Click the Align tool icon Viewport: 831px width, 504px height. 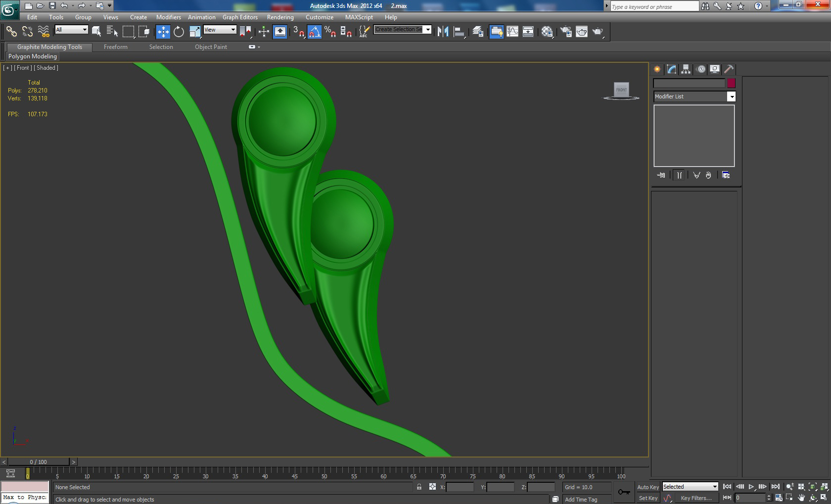[x=459, y=32]
